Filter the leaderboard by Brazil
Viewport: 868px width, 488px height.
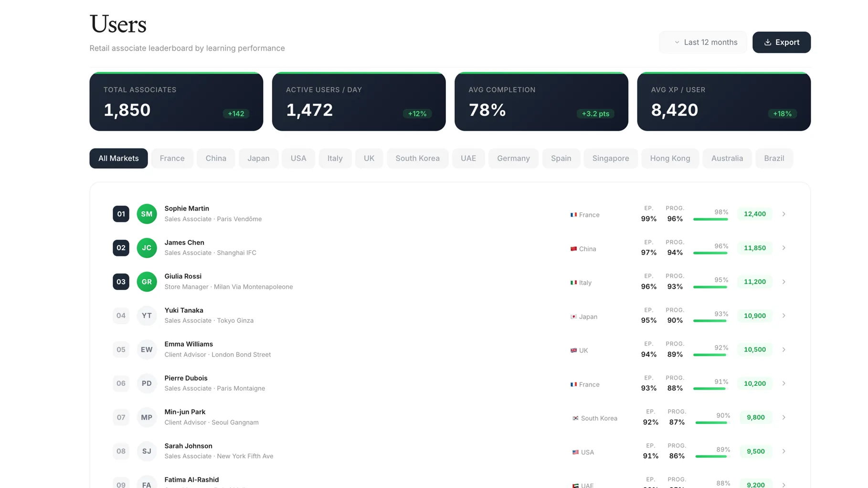pyautogui.click(x=773, y=159)
